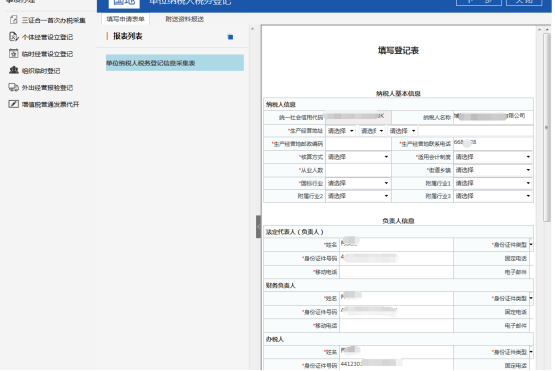Click the 法定代表人 姓名 field

point(396,245)
